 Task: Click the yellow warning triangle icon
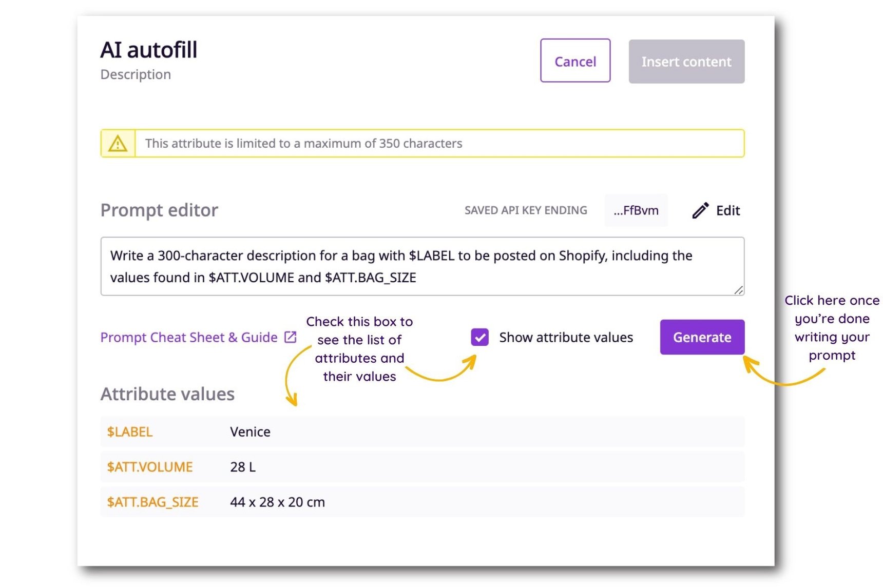[118, 143]
